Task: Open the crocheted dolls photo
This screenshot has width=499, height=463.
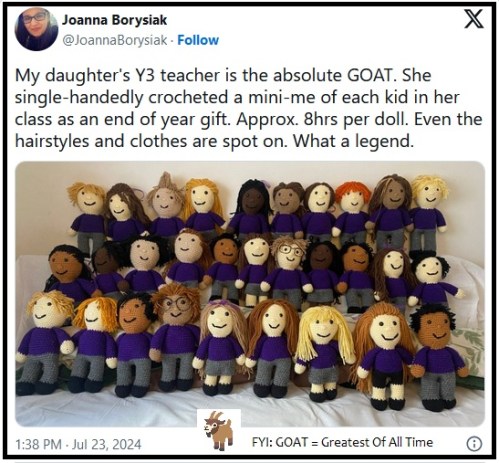Action: click(250, 294)
